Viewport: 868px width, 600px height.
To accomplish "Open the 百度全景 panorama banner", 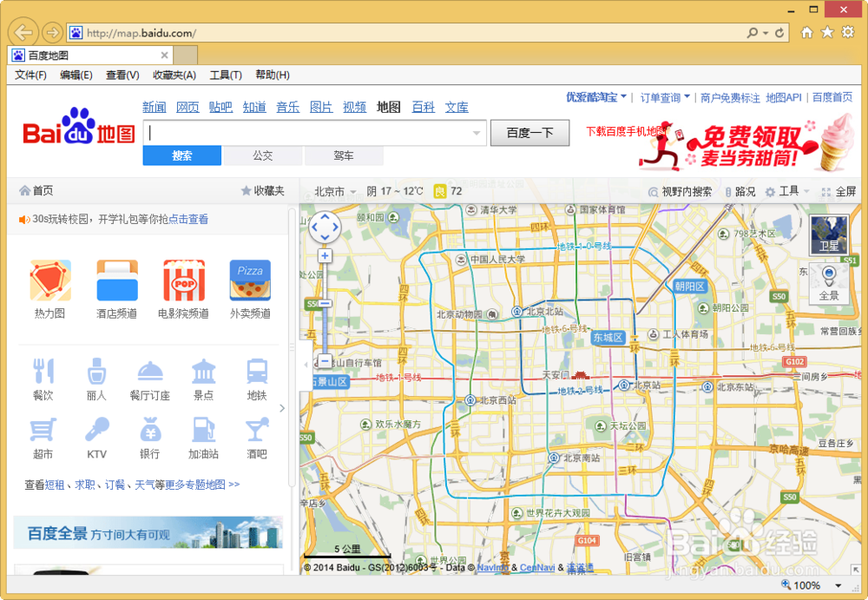I will (x=148, y=532).
